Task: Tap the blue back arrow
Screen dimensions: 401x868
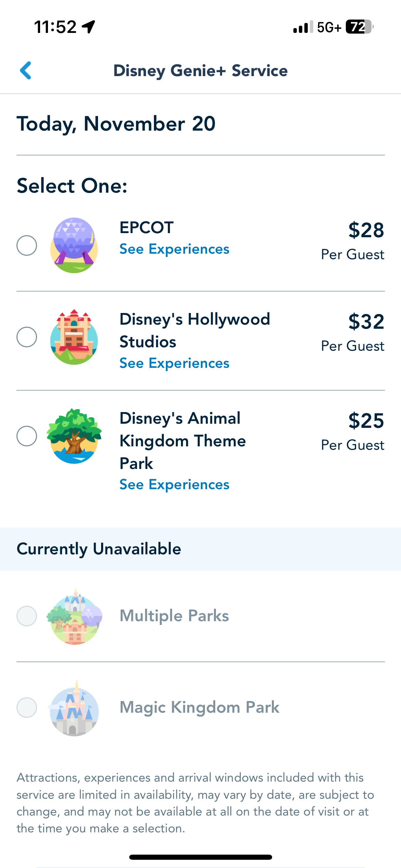Action: coord(26,71)
